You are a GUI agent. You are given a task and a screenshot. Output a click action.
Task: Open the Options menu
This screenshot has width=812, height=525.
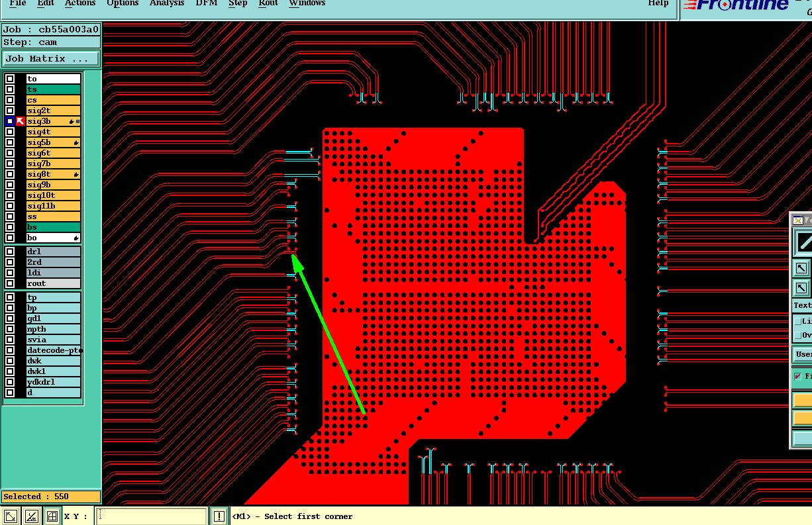pos(123,3)
